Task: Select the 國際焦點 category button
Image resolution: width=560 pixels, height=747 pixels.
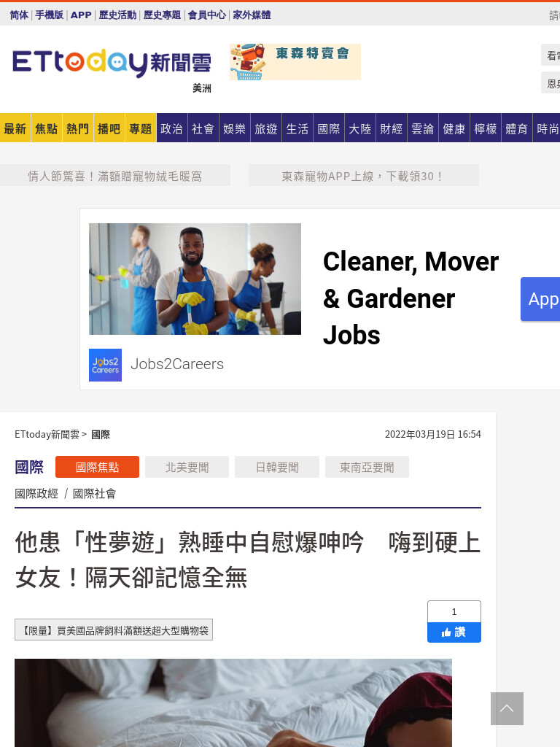Action: tap(97, 467)
